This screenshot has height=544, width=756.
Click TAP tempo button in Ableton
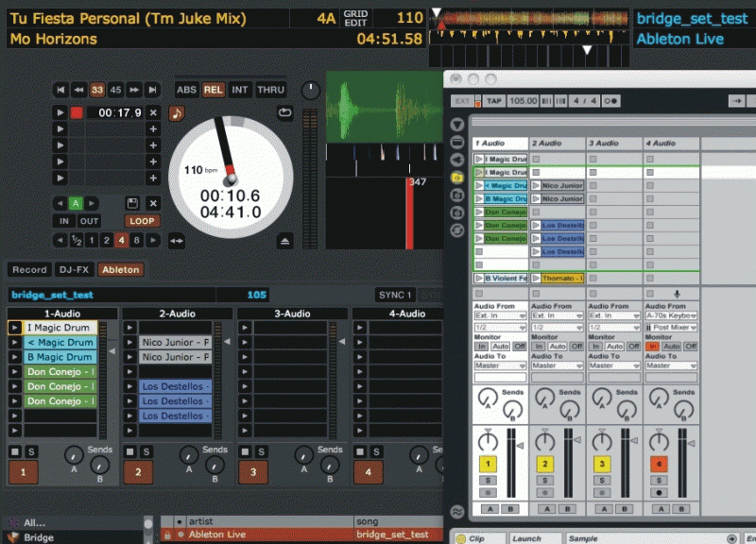493,100
